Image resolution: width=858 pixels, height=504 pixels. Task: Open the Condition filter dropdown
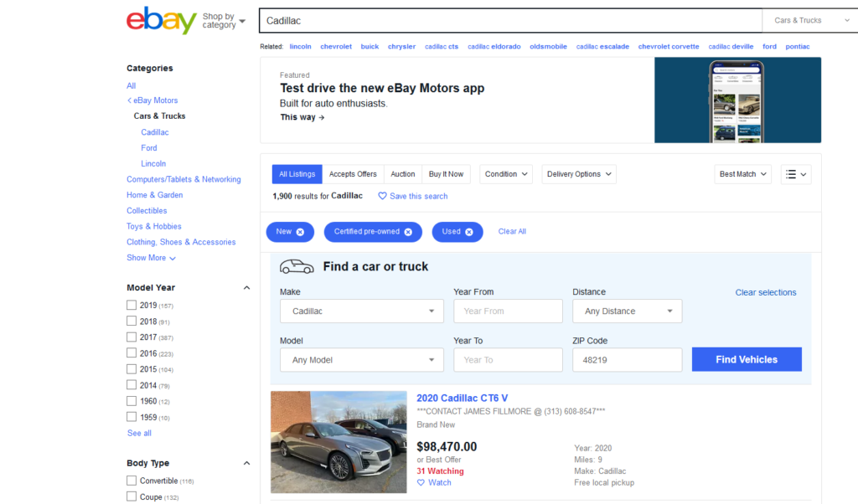[505, 174]
